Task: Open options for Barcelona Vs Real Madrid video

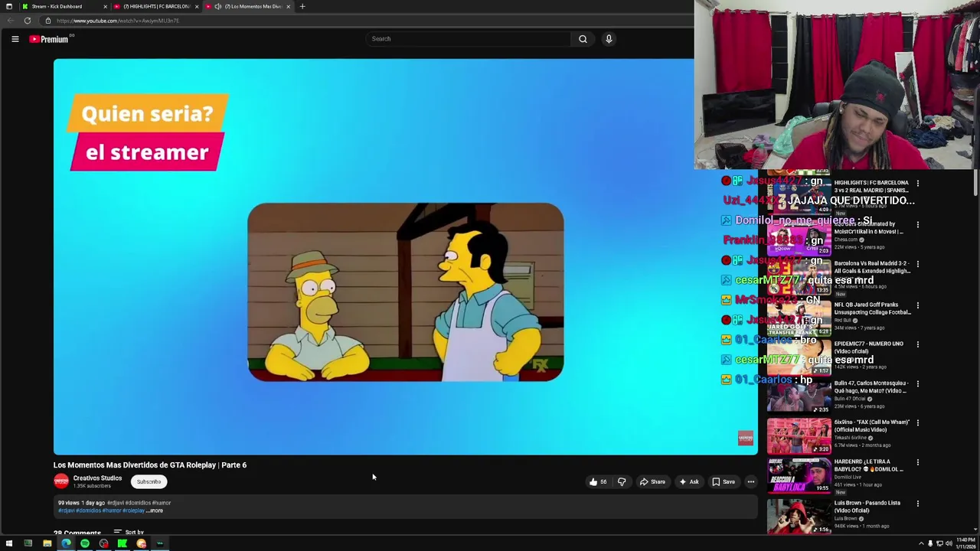Action: pos(917,264)
